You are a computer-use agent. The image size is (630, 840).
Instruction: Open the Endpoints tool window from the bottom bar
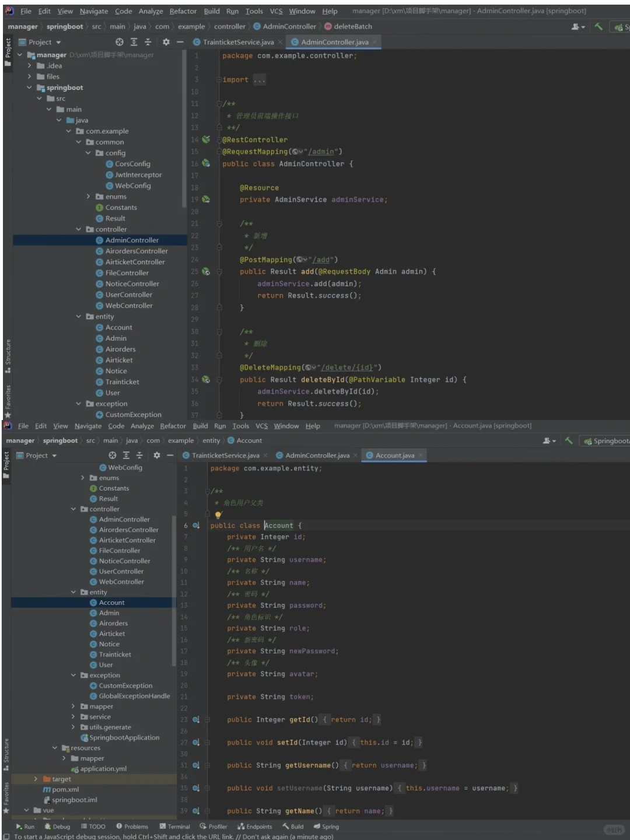255,826
